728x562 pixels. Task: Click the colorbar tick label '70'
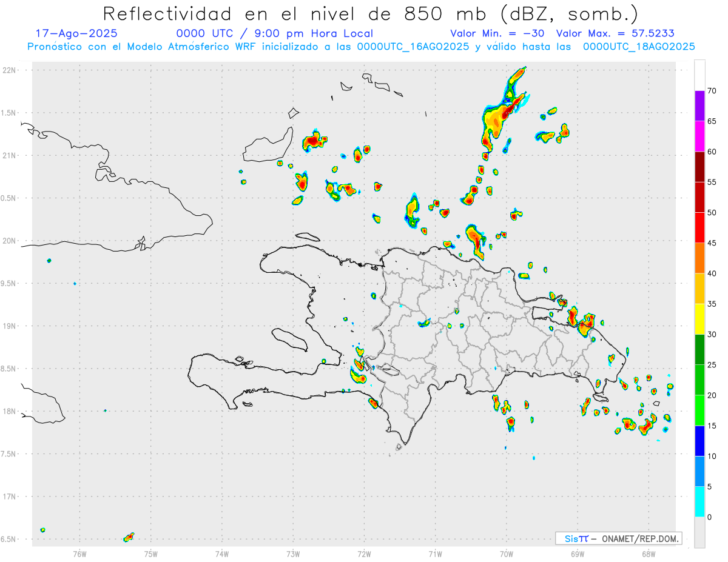[712, 91]
